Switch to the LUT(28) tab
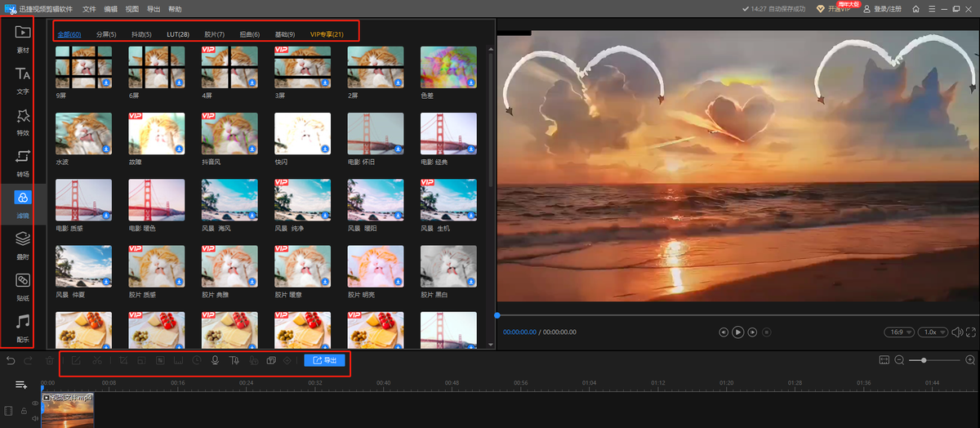 pyautogui.click(x=178, y=34)
